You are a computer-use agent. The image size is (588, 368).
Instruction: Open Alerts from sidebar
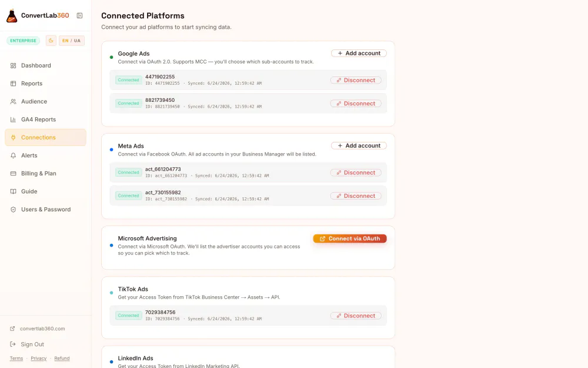45,155
